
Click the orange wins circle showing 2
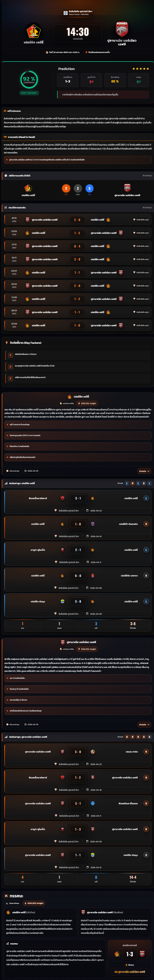pyautogui.click(x=66, y=188)
